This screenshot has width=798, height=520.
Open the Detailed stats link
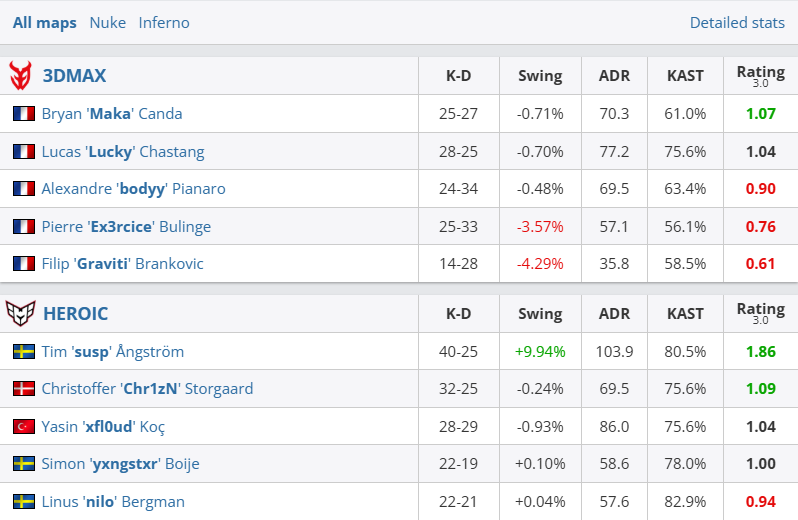(x=737, y=22)
